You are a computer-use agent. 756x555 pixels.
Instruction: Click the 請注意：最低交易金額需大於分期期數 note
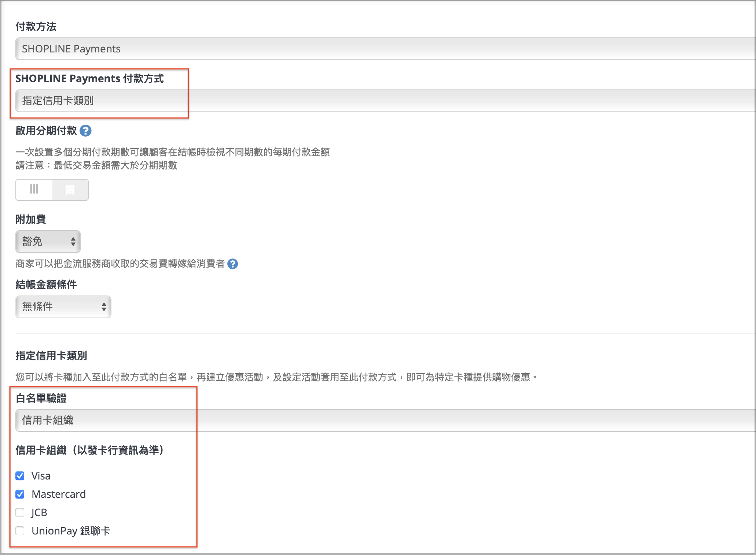point(96,165)
